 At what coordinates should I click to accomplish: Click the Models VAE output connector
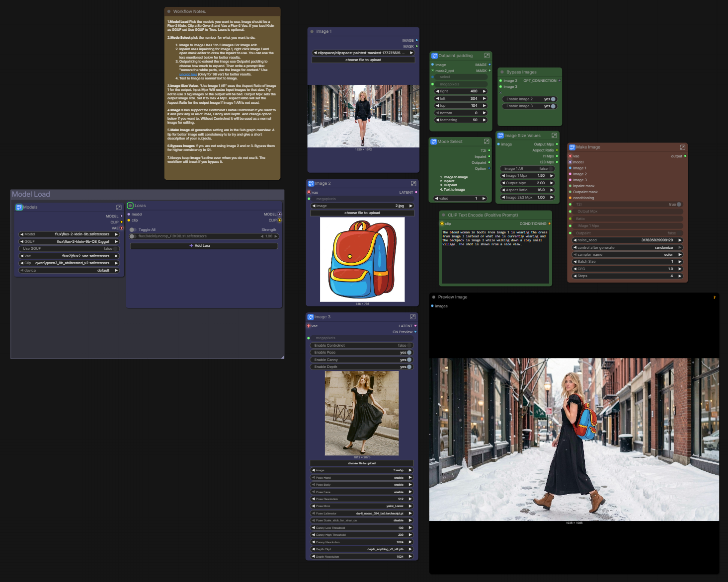point(121,228)
